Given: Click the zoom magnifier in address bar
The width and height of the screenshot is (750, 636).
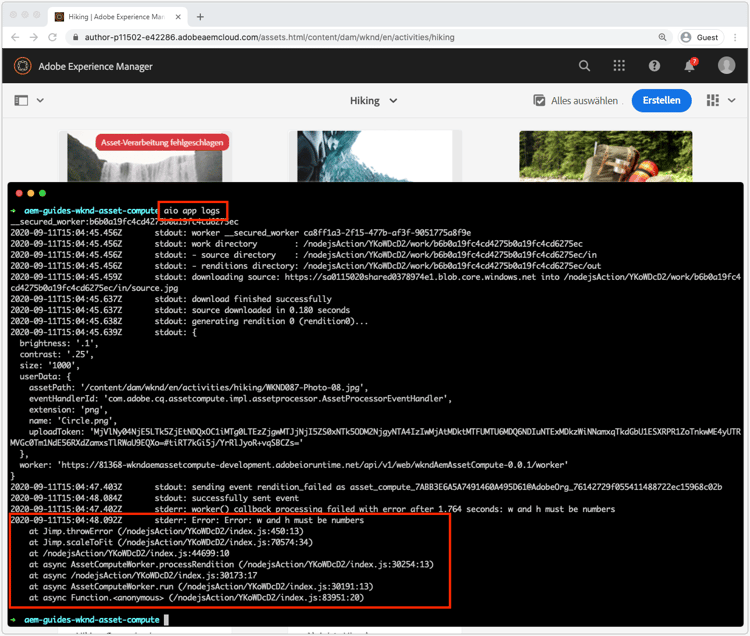Looking at the screenshot, I should coord(662,37).
